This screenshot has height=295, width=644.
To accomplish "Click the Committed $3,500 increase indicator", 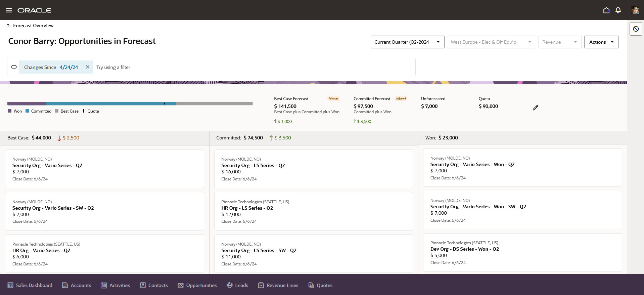I will [x=280, y=138].
